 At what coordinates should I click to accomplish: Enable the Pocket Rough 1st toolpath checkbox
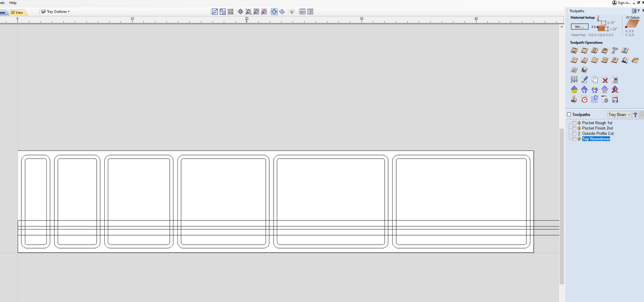574,123
